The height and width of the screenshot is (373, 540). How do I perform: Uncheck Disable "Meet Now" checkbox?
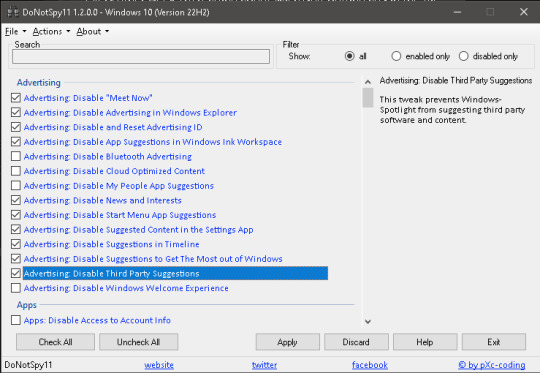pos(16,98)
